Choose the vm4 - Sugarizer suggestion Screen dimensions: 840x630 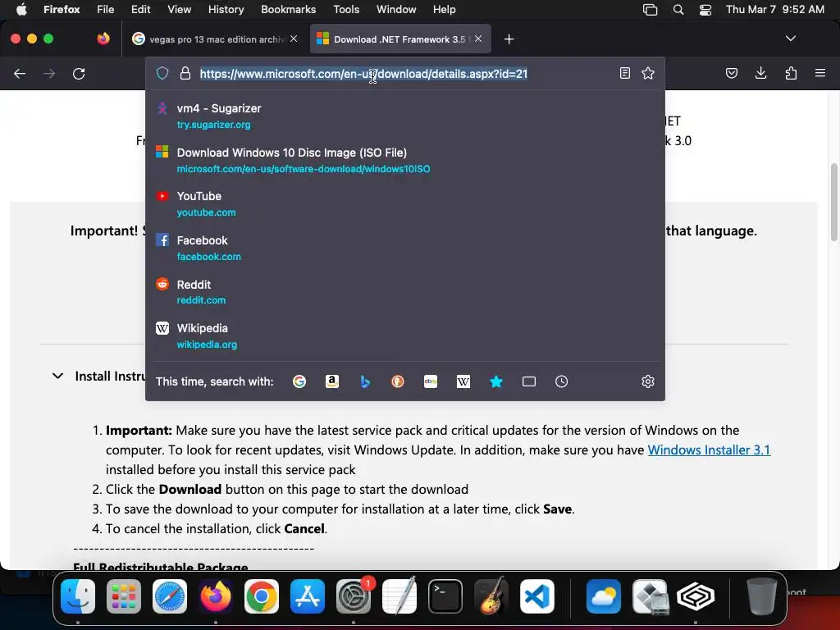click(x=405, y=116)
